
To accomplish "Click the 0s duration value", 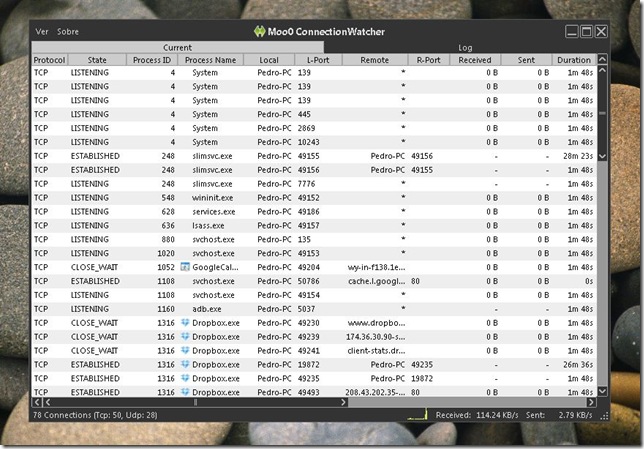I will pyautogui.click(x=589, y=281).
